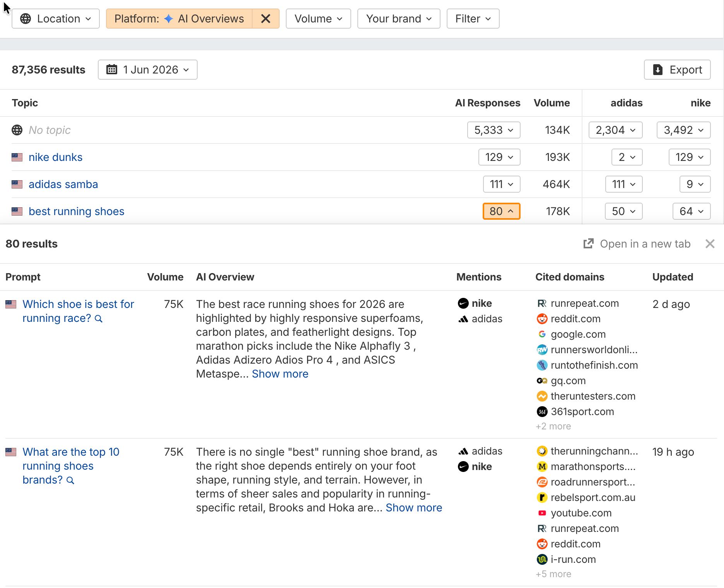Remove the AI Overviews platform filter
724x588 pixels.
pos(266,19)
